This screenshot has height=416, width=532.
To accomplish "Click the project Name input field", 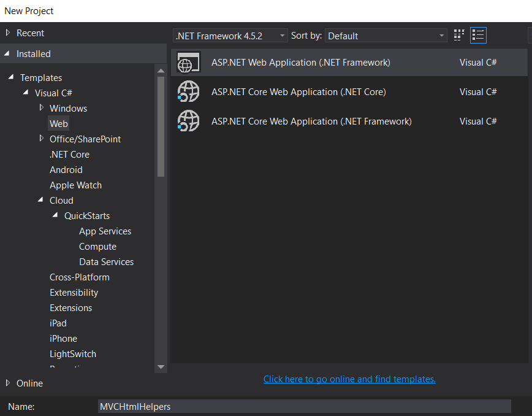I will point(304,406).
